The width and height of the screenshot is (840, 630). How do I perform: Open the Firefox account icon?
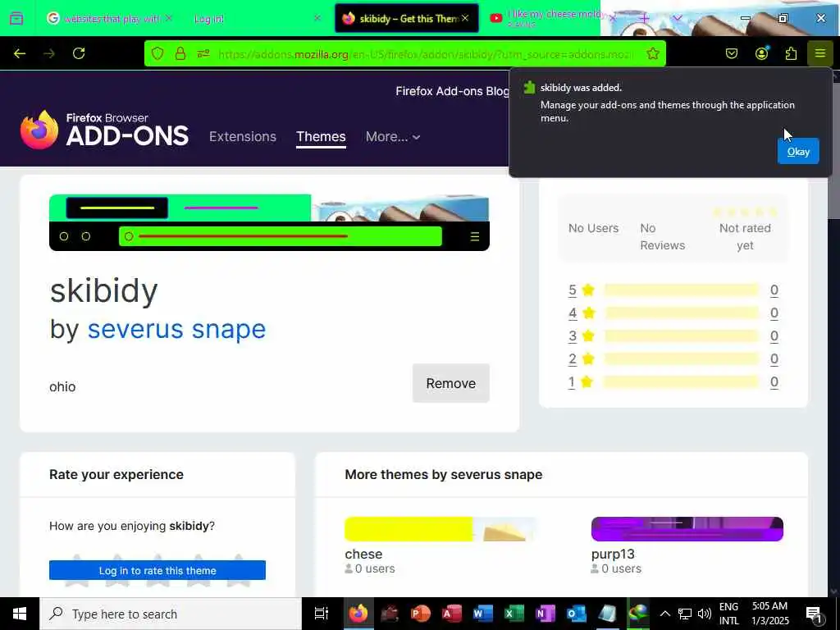(x=761, y=53)
